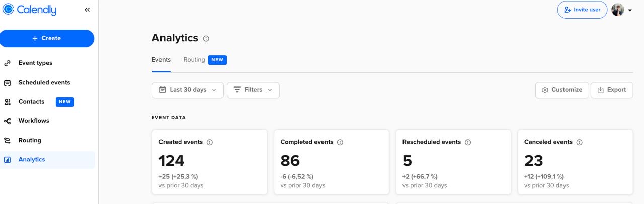Click the Routing sidebar icon

(8, 141)
